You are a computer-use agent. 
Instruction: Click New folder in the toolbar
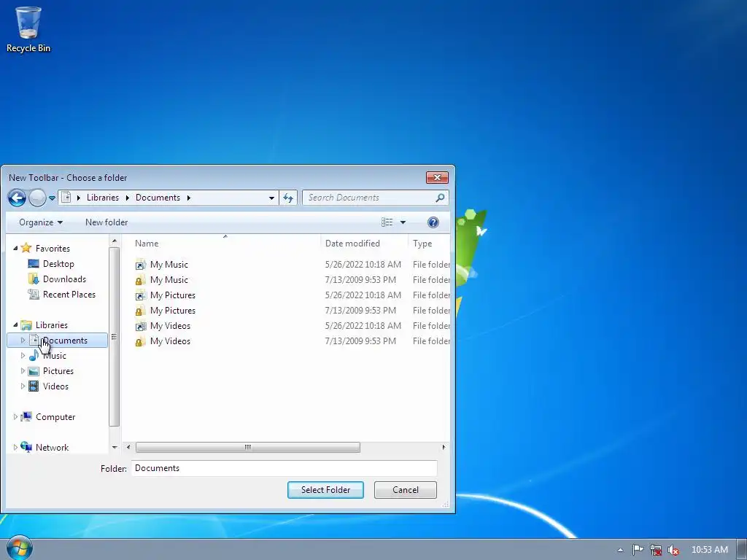(107, 222)
